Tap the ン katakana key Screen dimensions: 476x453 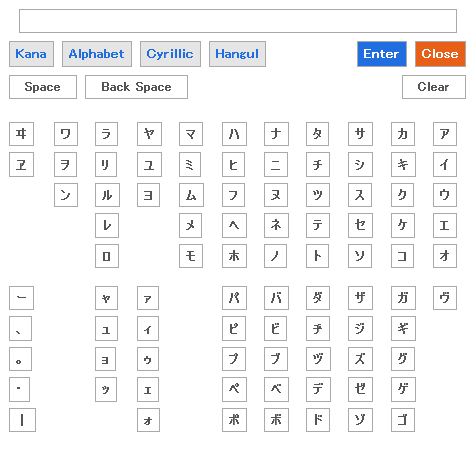(66, 195)
